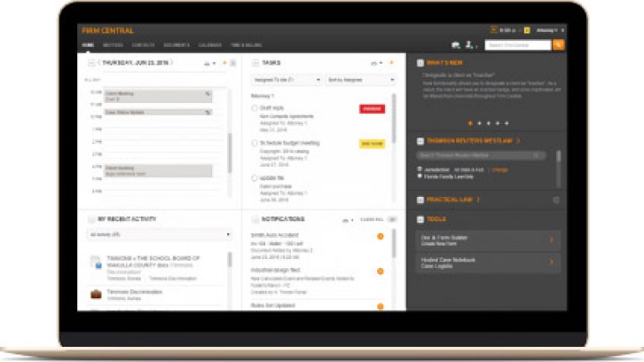Screen dimensions: 644x362
Task: Tick the Update file task checkbox
Action: pos(255,178)
